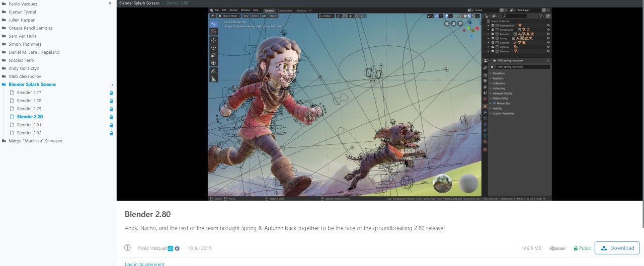644x266 pixels.
Task: Click the pan hand icon in viewport
Action: point(453,23)
